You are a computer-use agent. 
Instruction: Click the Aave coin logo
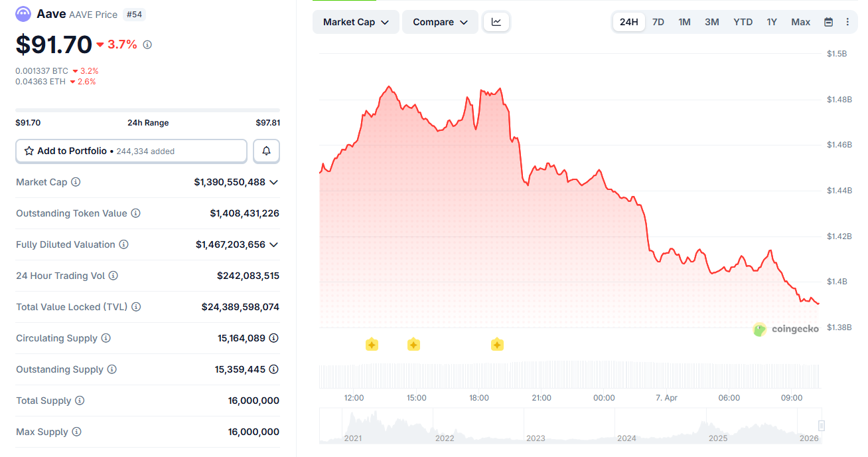[23, 14]
